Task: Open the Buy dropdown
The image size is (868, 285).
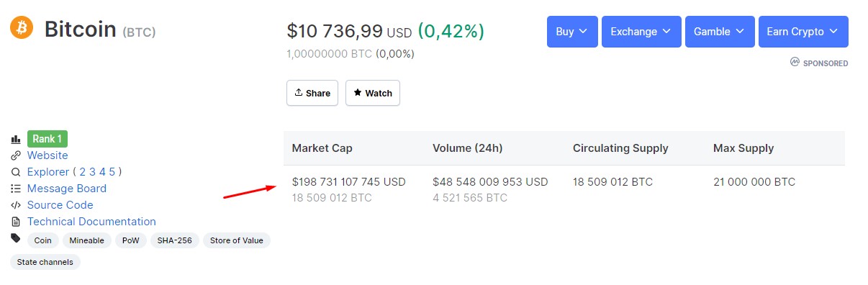Action: (572, 32)
